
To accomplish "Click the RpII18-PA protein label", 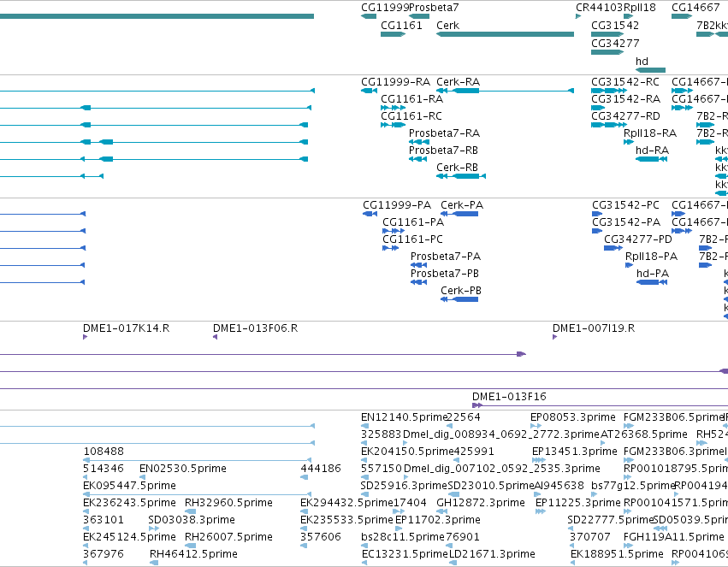I will coord(651,257).
